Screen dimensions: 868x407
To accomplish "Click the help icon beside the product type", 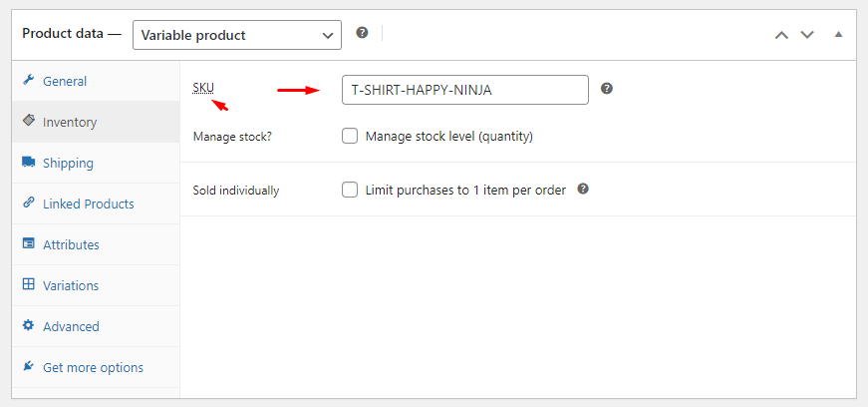I will coord(362,33).
